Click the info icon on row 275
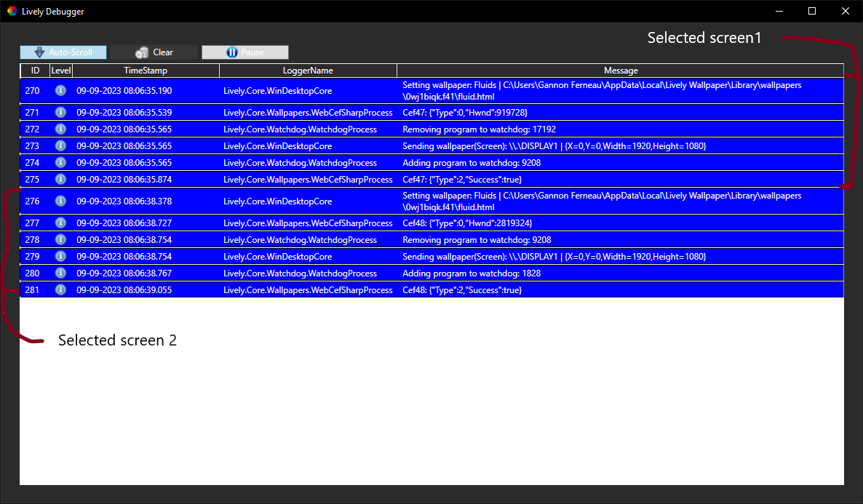Viewport: 863px width, 504px height. pyautogui.click(x=61, y=179)
